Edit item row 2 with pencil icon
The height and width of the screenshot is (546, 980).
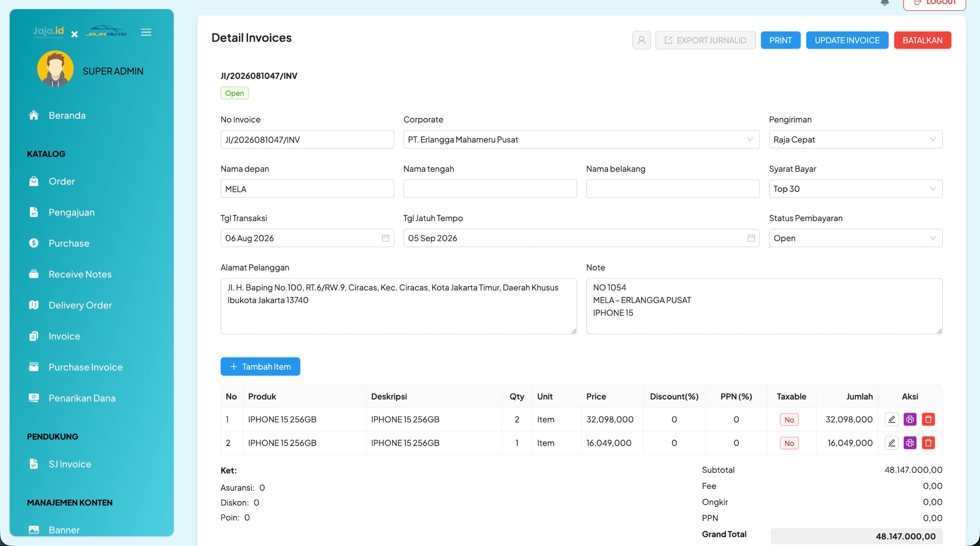[x=892, y=443]
